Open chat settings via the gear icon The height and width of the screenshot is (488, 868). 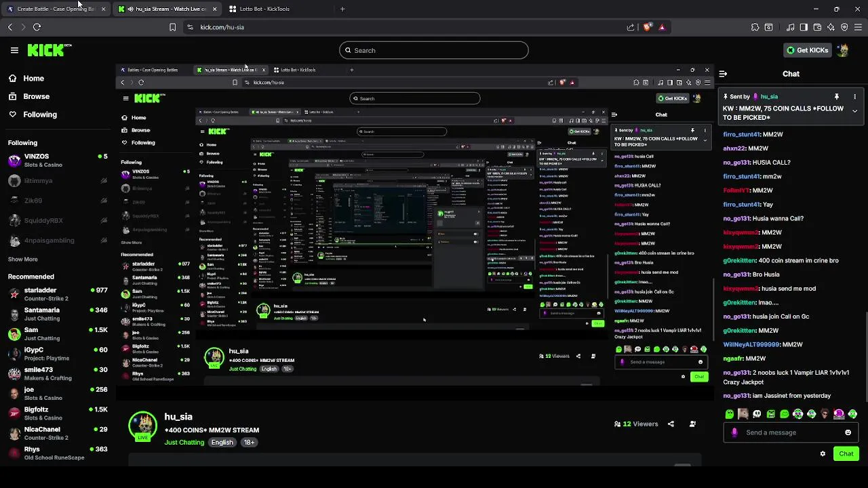click(823, 453)
